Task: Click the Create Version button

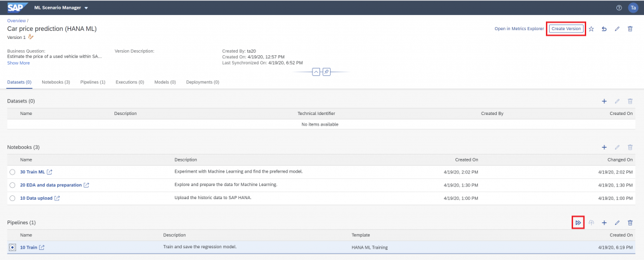Action: click(566, 29)
